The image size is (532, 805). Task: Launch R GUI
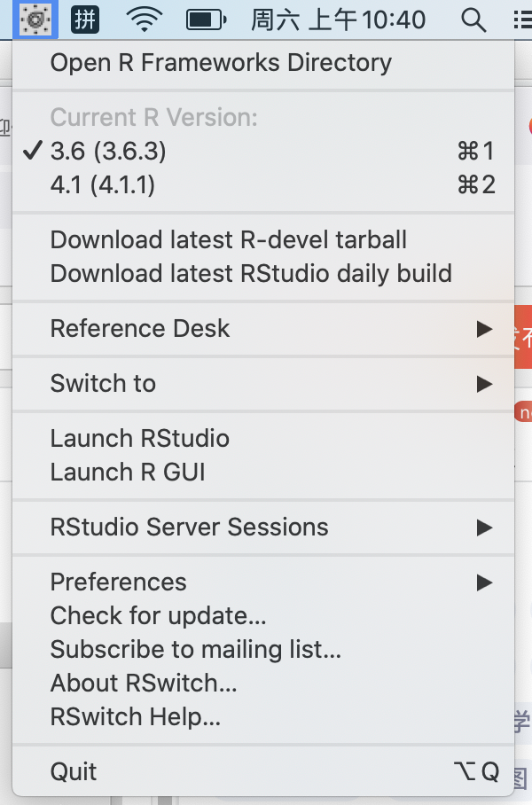coord(126,472)
